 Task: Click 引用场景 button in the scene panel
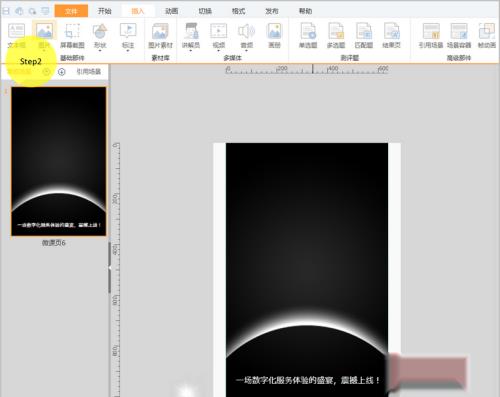89,71
